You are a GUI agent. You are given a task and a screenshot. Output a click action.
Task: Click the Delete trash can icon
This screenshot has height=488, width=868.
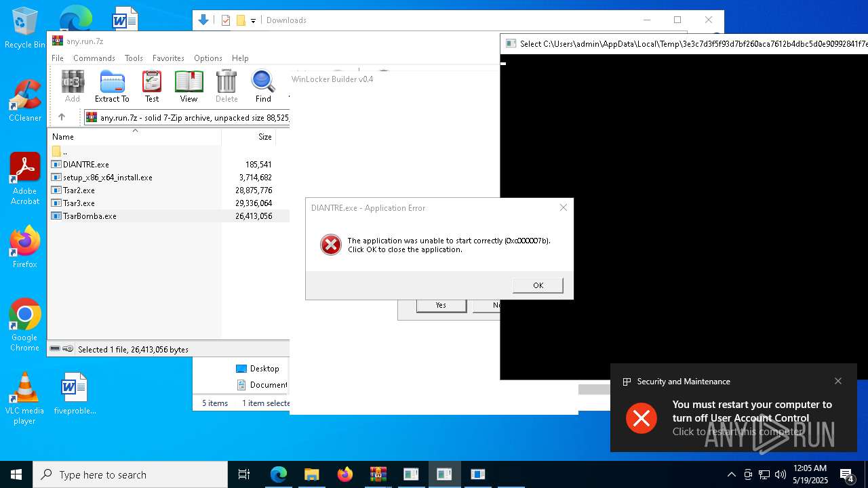226,86
